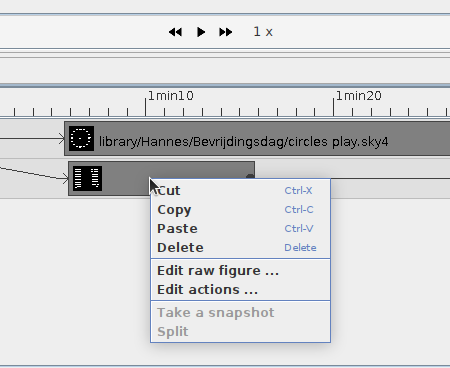Click the fast-forward playback button
This screenshot has width=450, height=368.
pyautogui.click(x=226, y=32)
